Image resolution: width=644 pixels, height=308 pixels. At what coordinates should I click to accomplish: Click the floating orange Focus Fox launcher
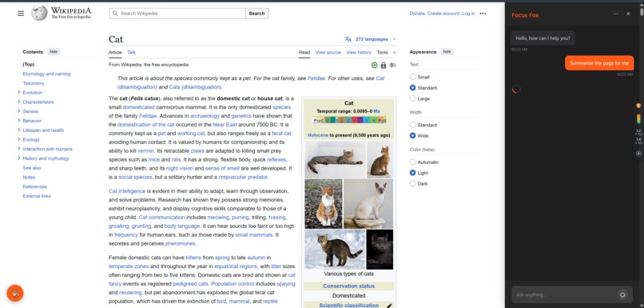15,293
